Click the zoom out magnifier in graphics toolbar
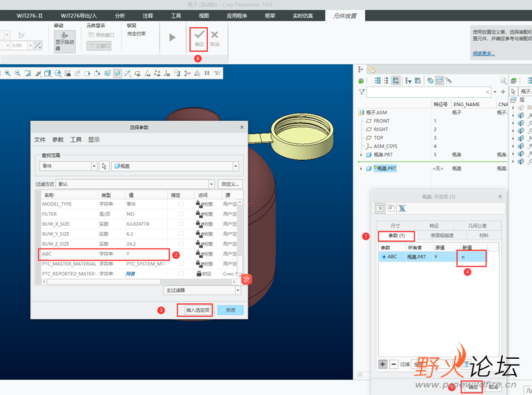Viewport: 532px width, 395px height. (17, 73)
